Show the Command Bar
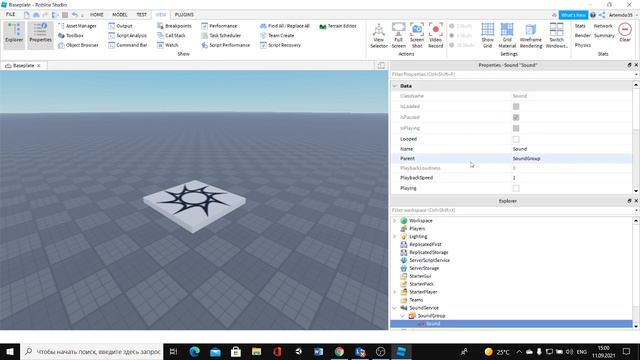The height and width of the screenshot is (360, 640). 127,45
